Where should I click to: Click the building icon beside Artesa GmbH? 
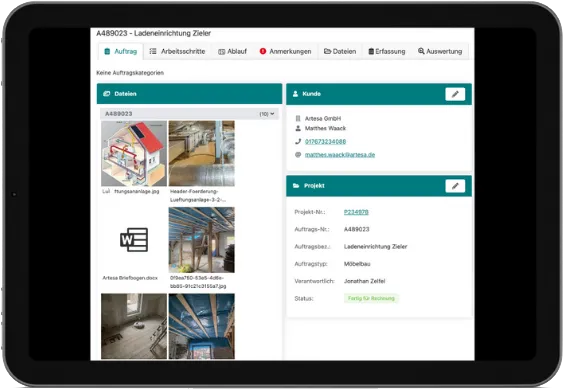(x=298, y=118)
